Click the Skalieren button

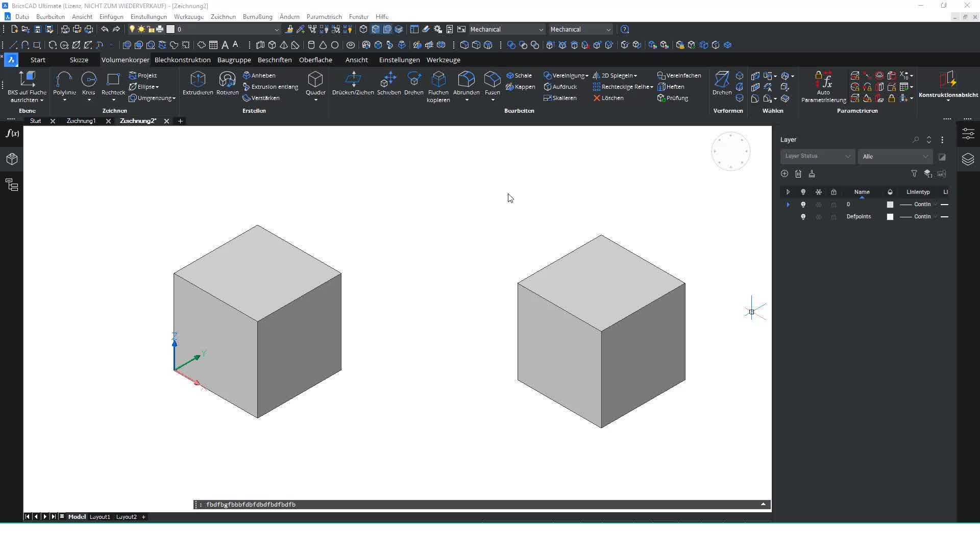[560, 98]
